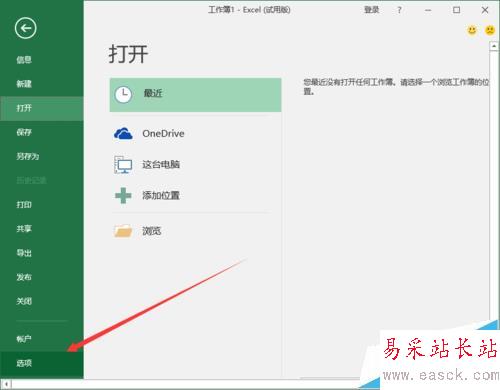Click the green plus icon for 添加位置
This screenshot has width=500, height=390.
point(123,195)
